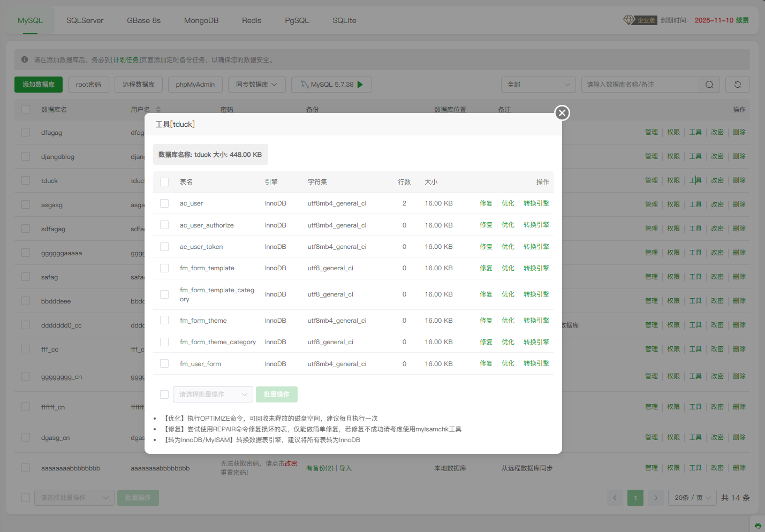Expand the 同步数据库 dropdown

pyautogui.click(x=256, y=85)
